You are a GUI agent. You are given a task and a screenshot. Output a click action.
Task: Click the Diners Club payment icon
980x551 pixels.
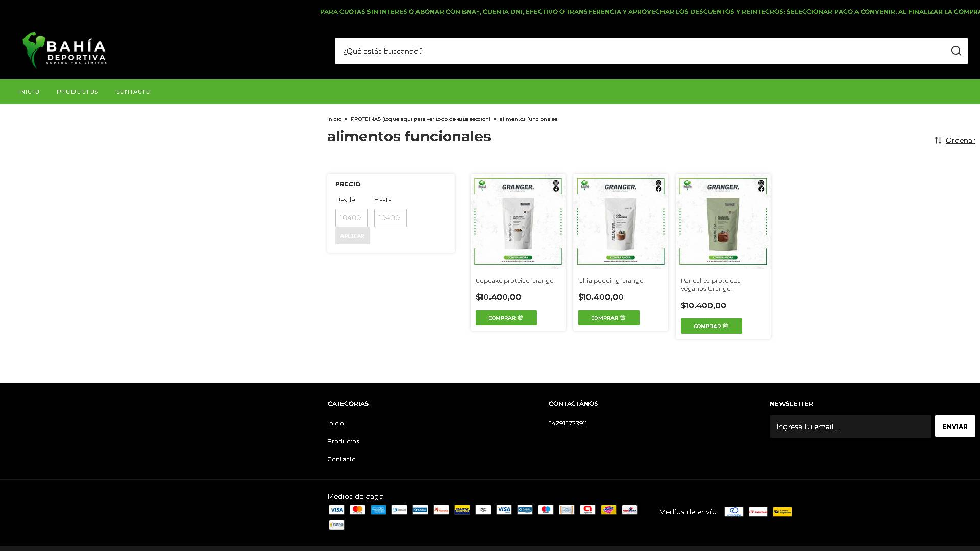(399, 510)
